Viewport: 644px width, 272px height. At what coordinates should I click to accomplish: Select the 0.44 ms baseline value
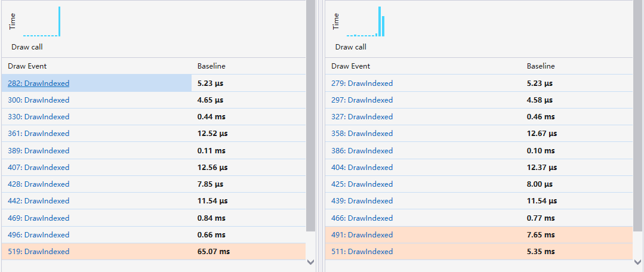point(211,117)
